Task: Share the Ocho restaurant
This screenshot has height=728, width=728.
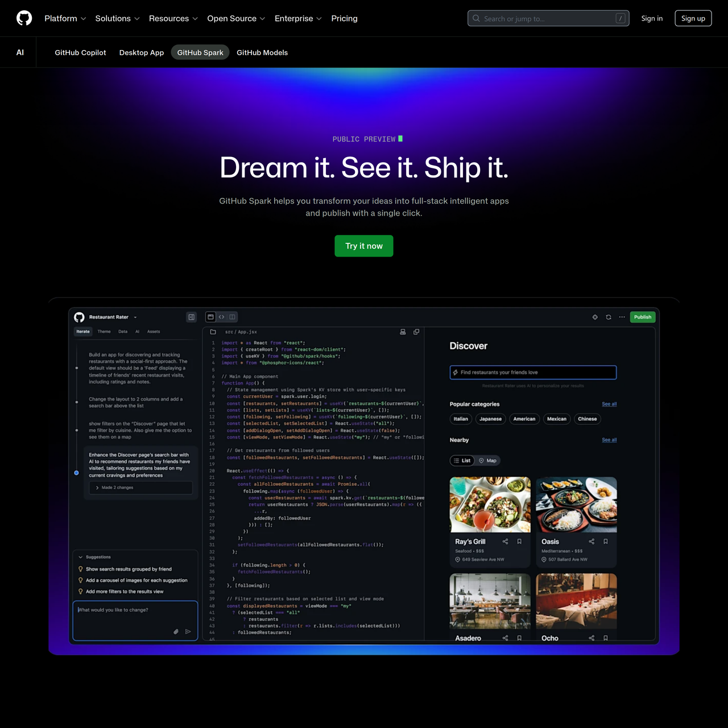Action: point(591,638)
